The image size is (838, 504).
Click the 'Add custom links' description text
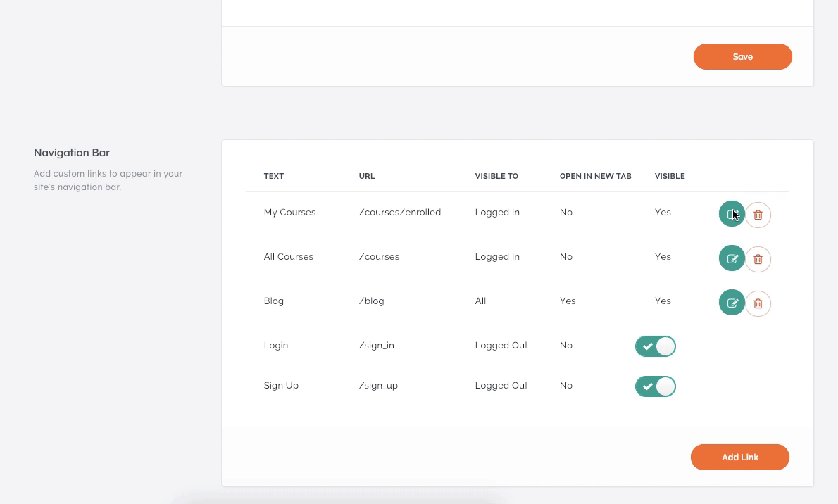pyautogui.click(x=108, y=180)
